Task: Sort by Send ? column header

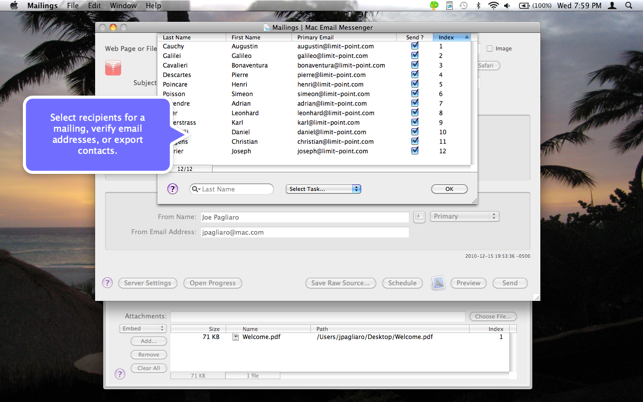Action: pyautogui.click(x=415, y=37)
